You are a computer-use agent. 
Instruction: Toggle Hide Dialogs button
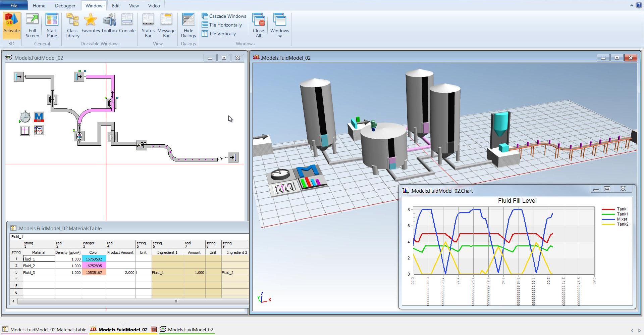click(x=188, y=26)
